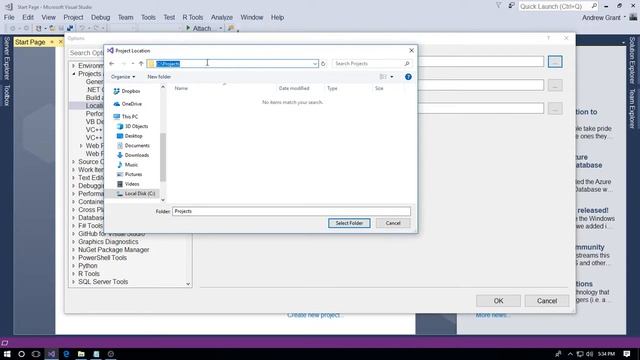Open File Explorer from the taskbar
This screenshot has width=640, height=360.
coord(81,354)
